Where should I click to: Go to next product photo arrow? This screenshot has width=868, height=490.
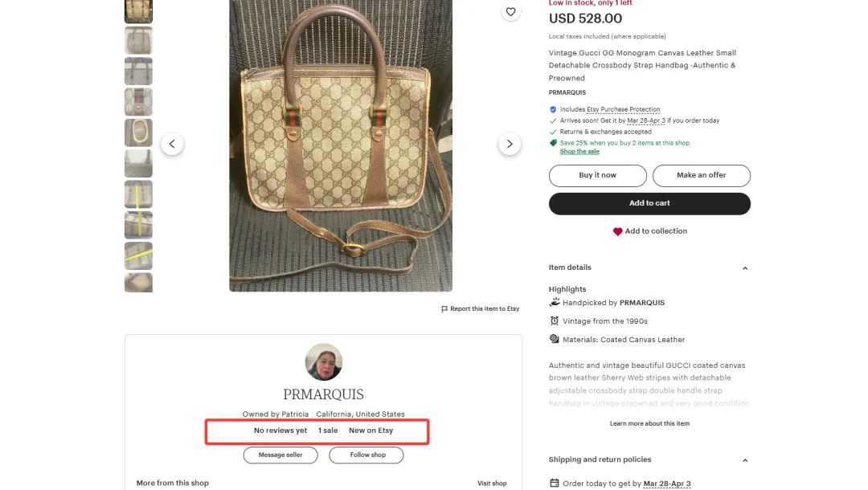[x=510, y=145]
